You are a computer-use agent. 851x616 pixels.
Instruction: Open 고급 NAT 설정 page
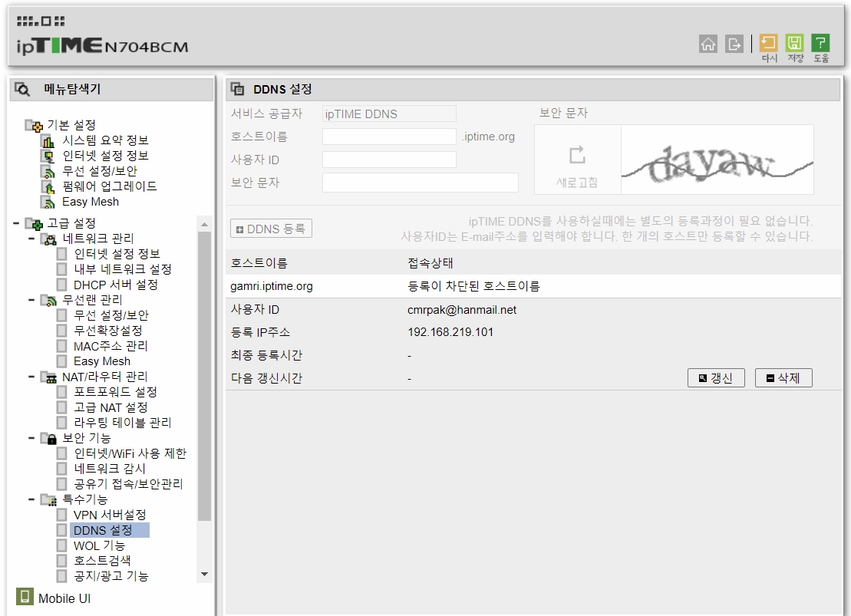tap(110, 407)
